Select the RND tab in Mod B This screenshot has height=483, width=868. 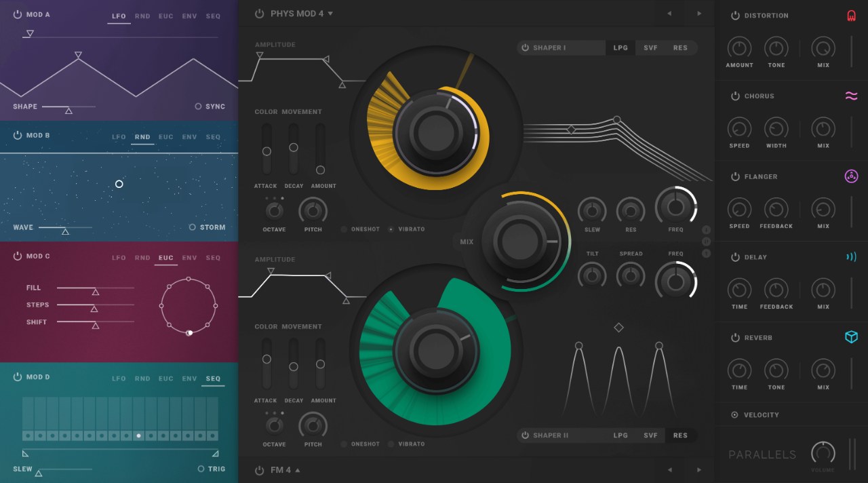click(142, 136)
